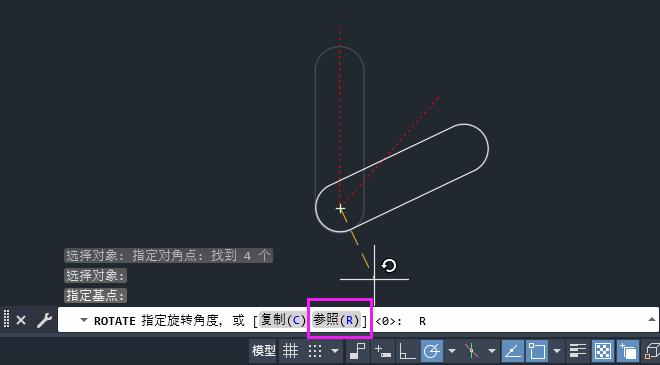Screen dimensions: 660x365
Task: Toggle isometric drafting icon
Action: [471, 351]
